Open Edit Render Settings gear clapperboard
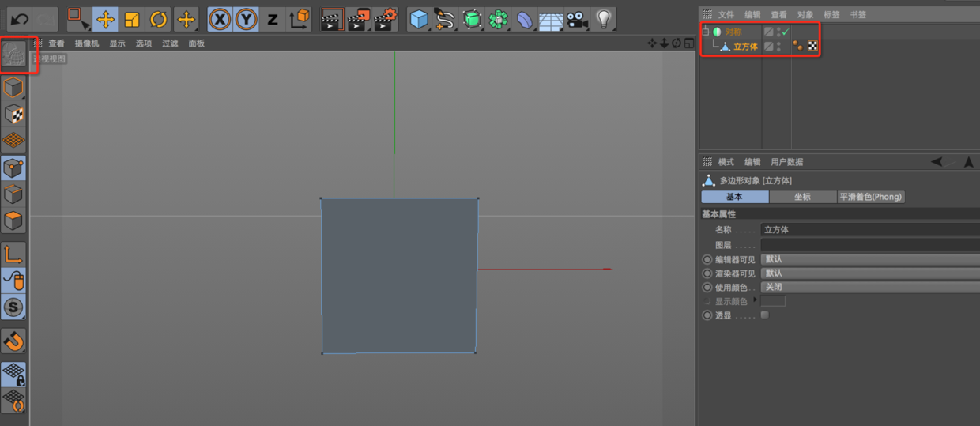The image size is (980, 426). click(385, 19)
